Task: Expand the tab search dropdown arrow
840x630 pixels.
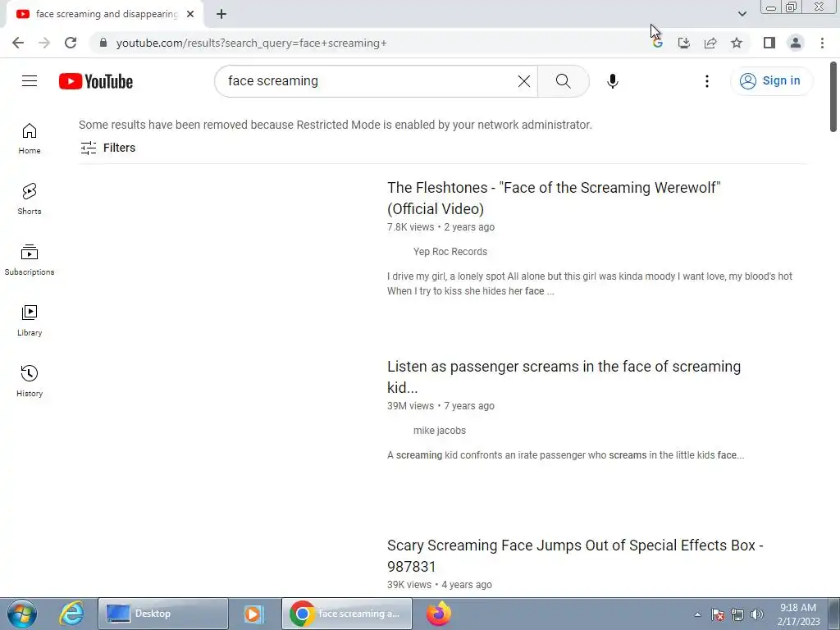Action: 742,14
